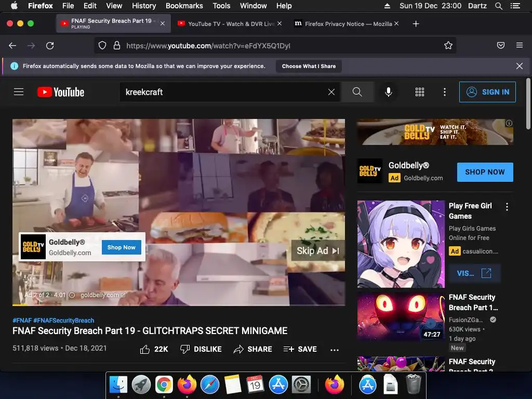This screenshot has width=532, height=399.
Task: Open options for Play Free Girl Games ad
Action: pyautogui.click(x=507, y=207)
